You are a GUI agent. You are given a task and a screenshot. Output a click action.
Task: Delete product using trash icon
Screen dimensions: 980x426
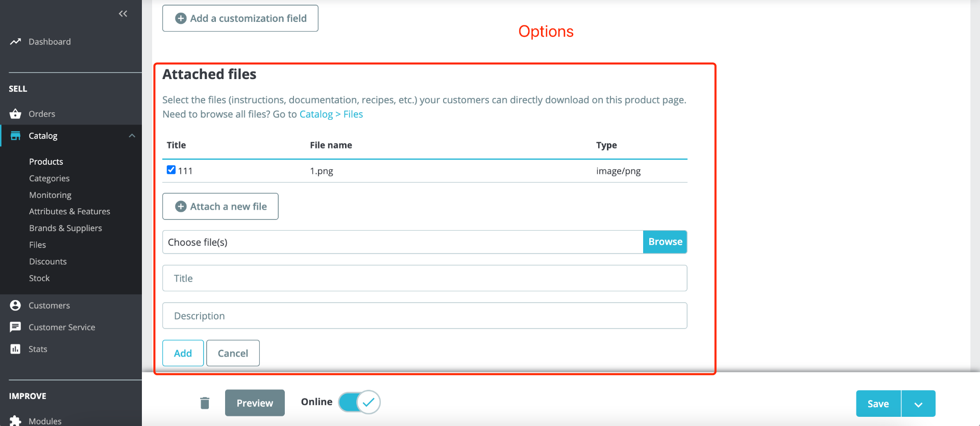point(205,403)
